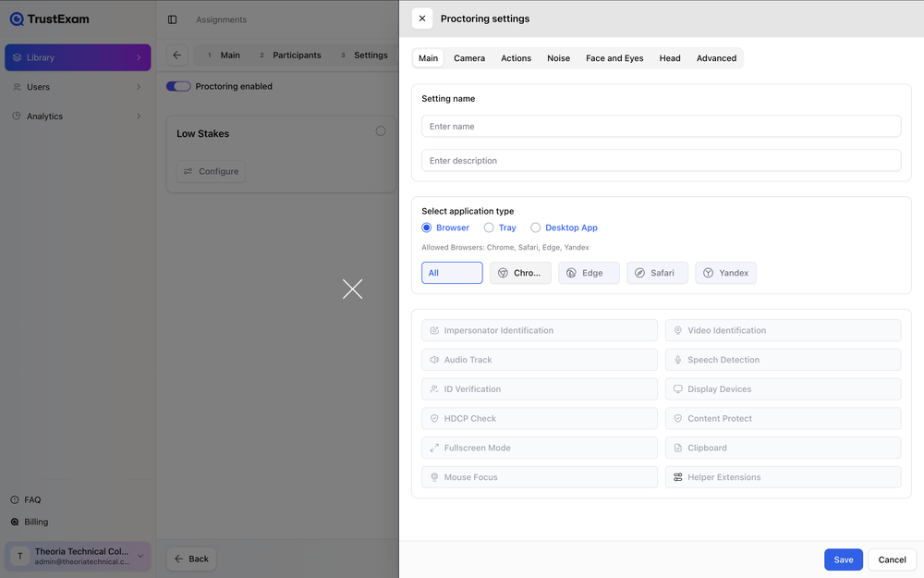Toggle the Proctoring enabled switch
The image size is (924, 578).
click(178, 86)
